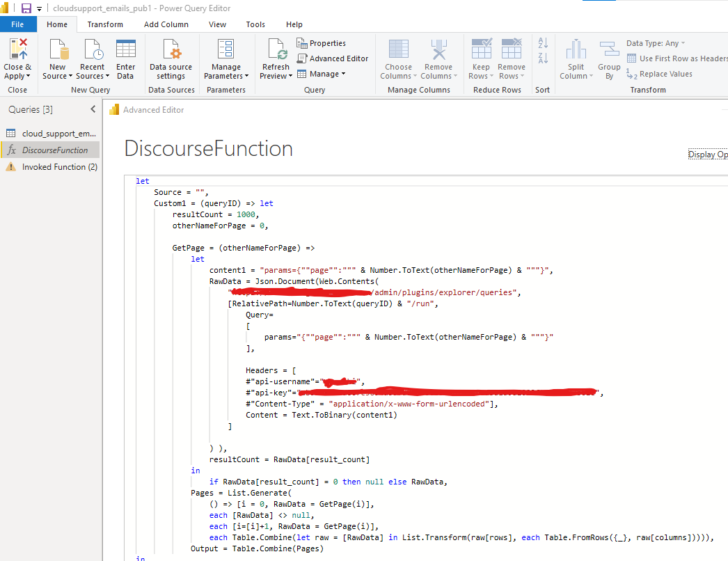Open Close & Apply dropdown arrow
This screenshot has width=728, height=561.
[x=29, y=76]
